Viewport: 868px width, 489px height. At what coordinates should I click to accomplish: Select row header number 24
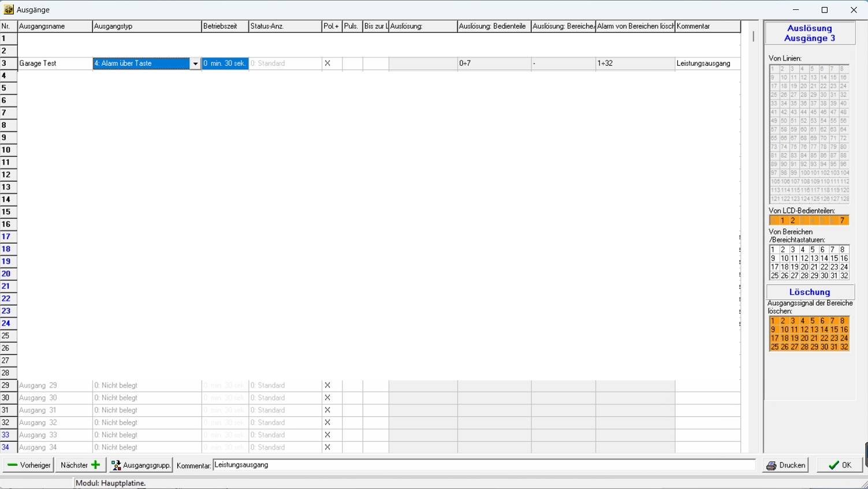(6, 323)
